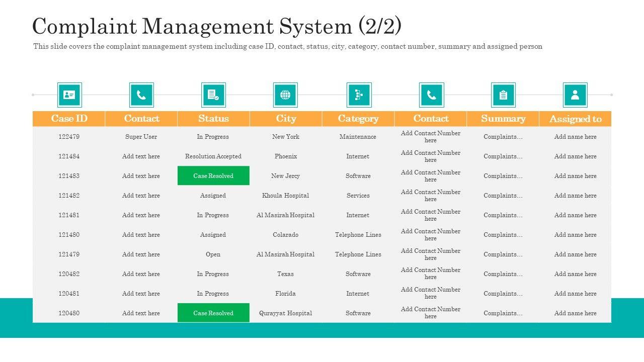644x362 pixels.
Task: Click the Maintenance category cell
Action: (358, 137)
